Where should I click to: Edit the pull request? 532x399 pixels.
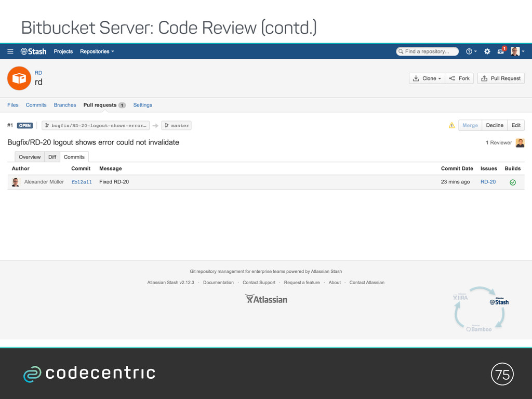(516, 126)
